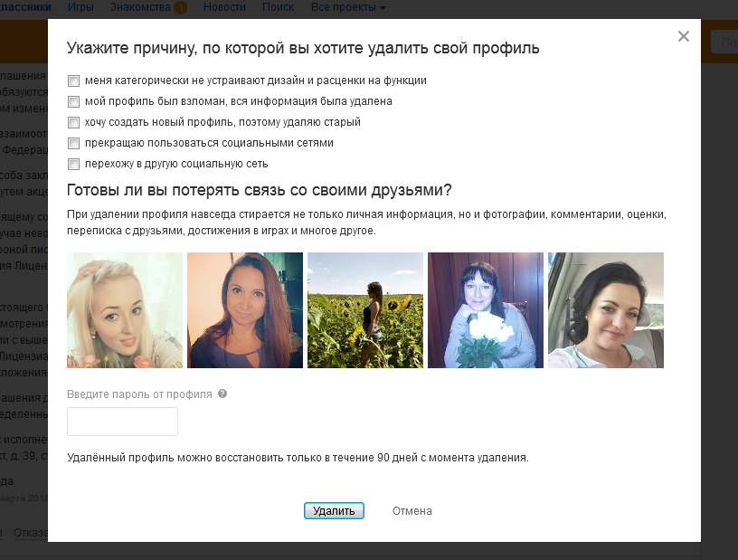Open Поиск in the top navigation
Screen dimensions: 738x560
click(x=277, y=7)
